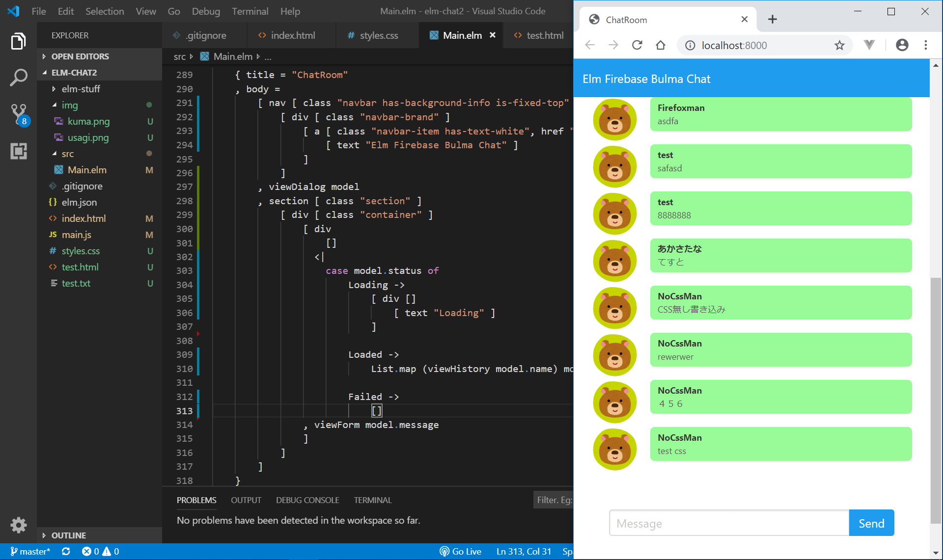The width and height of the screenshot is (943, 560).
Task: Click the browser Forward arrow
Action: point(613,45)
